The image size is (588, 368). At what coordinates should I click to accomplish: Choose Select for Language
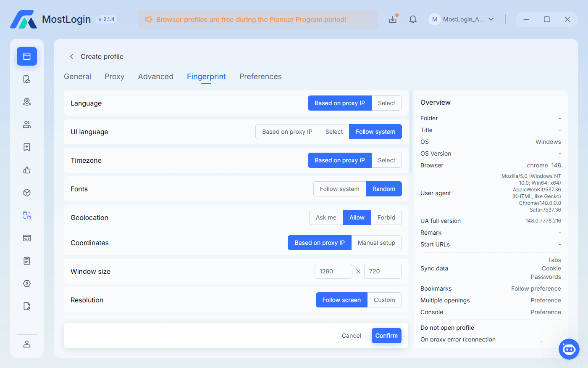pos(386,103)
